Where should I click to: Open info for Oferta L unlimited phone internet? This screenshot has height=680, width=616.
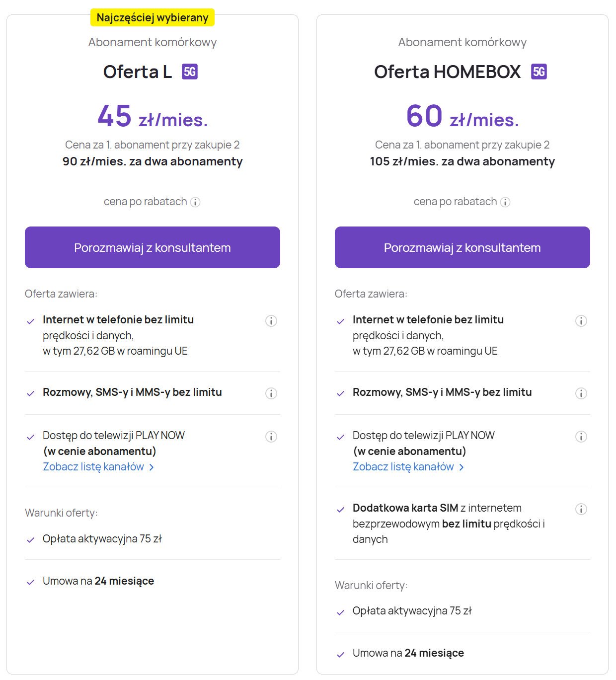pyautogui.click(x=271, y=321)
